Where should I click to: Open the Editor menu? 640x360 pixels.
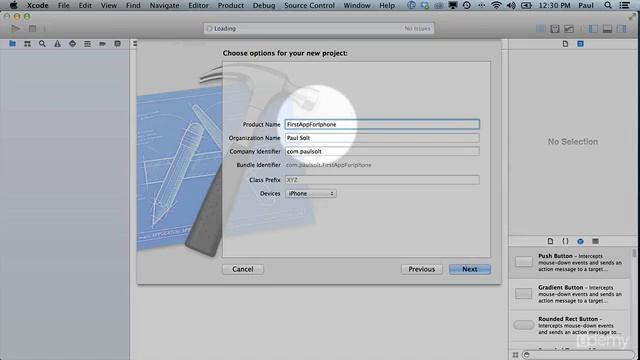198,5
